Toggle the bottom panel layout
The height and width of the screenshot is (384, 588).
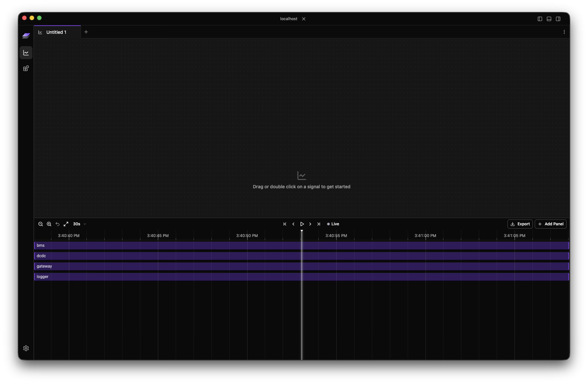pyautogui.click(x=549, y=19)
